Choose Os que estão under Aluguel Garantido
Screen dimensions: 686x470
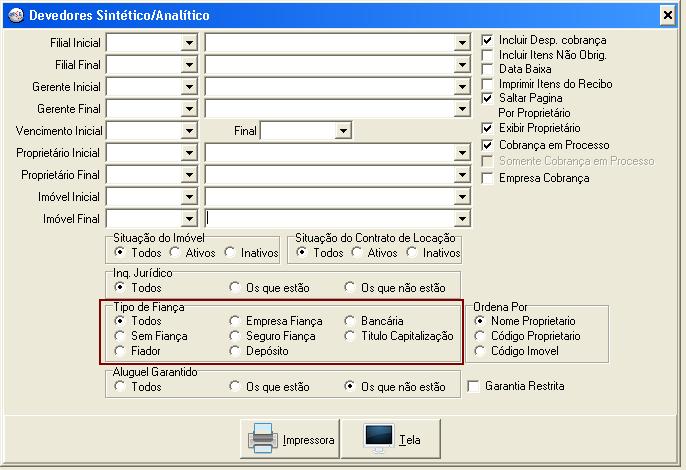click(234, 386)
